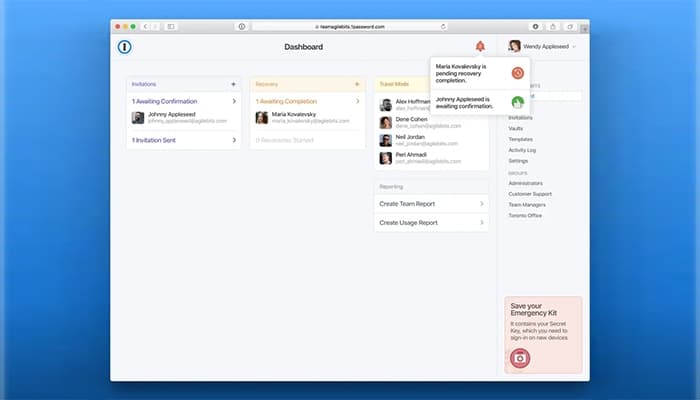The image size is (700, 400).
Task: Open the red notification bell
Action: pyautogui.click(x=480, y=46)
